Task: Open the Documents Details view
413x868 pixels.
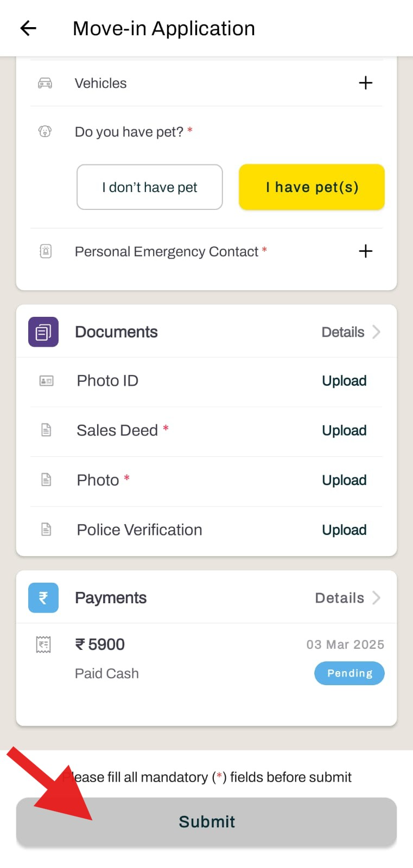Action: tap(342, 331)
